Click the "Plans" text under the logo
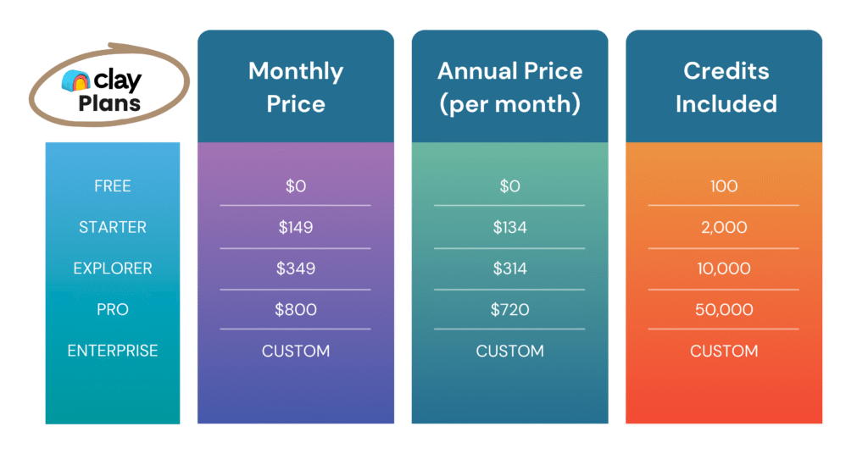 click(109, 105)
